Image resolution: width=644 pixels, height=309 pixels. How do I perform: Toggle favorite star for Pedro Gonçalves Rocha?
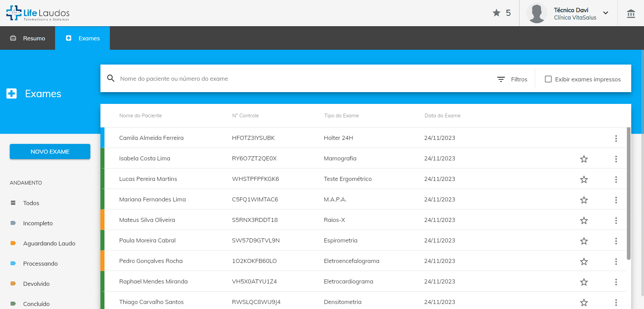584,262
